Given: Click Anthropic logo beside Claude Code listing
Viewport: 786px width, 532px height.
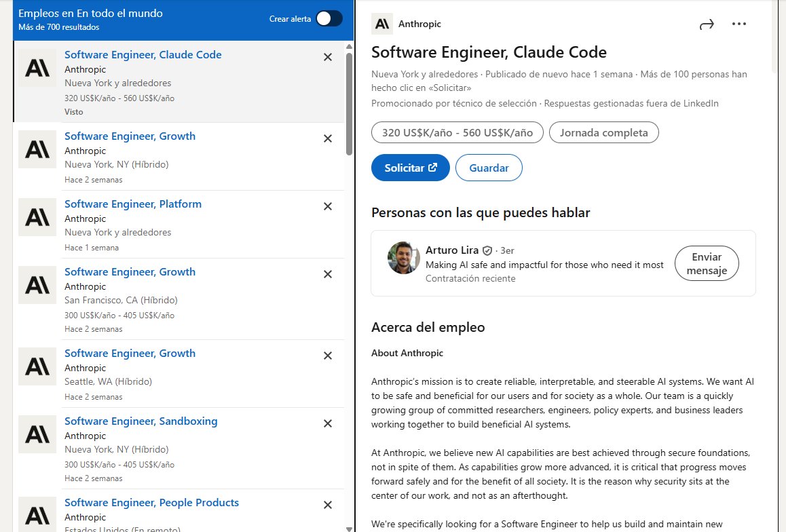Looking at the screenshot, I should click(x=37, y=68).
